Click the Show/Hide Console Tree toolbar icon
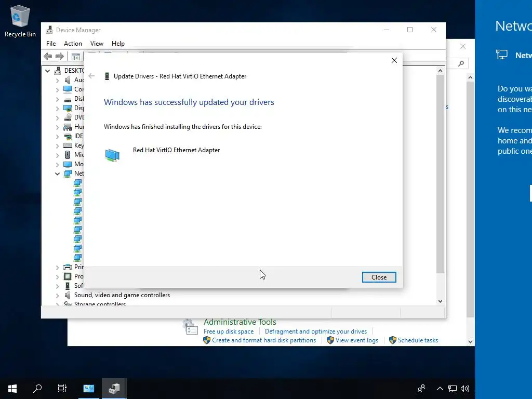 [x=76, y=56]
